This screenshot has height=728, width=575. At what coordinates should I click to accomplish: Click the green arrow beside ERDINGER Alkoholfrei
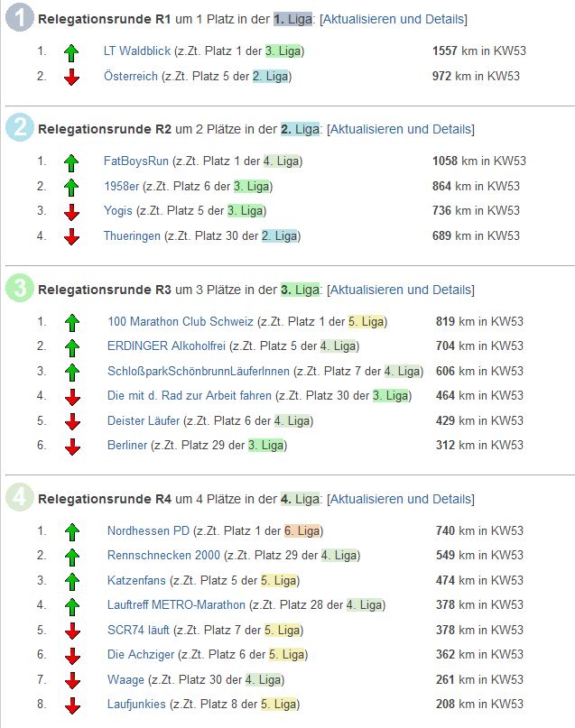click(x=72, y=347)
